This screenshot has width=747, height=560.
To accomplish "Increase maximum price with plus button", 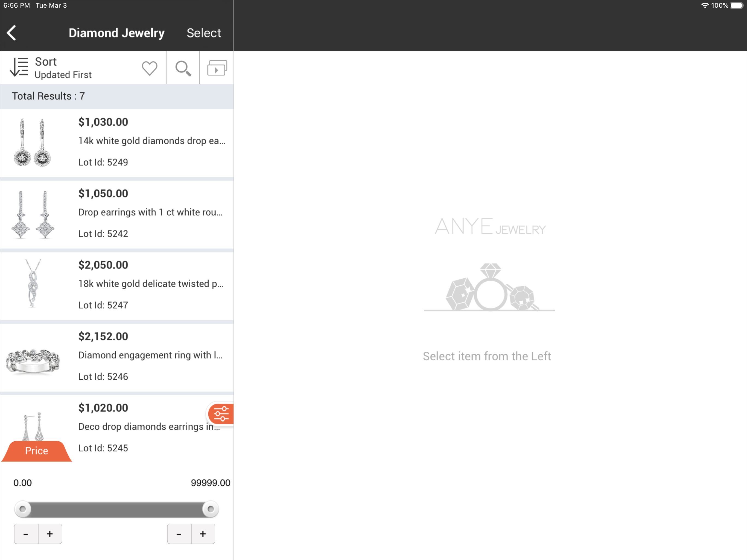I will click(203, 534).
